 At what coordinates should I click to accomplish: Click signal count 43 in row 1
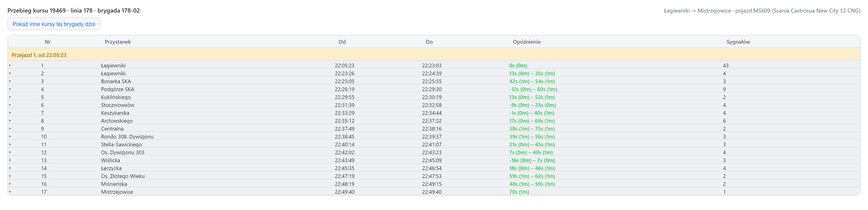[x=725, y=66]
